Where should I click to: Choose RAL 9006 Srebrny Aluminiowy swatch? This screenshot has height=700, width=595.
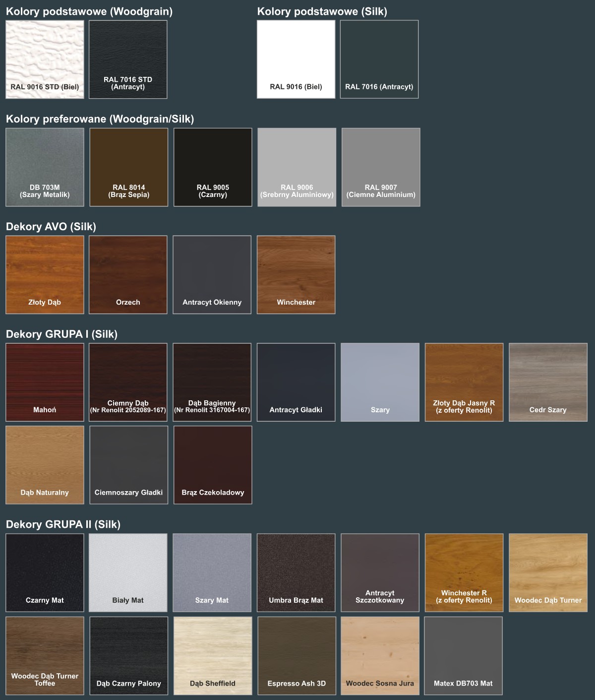click(x=297, y=167)
